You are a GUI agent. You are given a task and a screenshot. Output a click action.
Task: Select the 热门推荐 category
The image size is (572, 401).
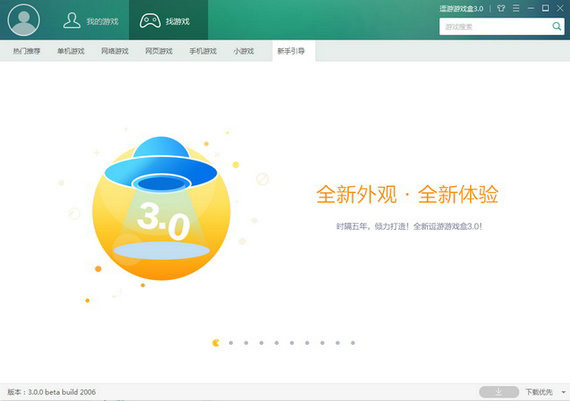[27, 51]
